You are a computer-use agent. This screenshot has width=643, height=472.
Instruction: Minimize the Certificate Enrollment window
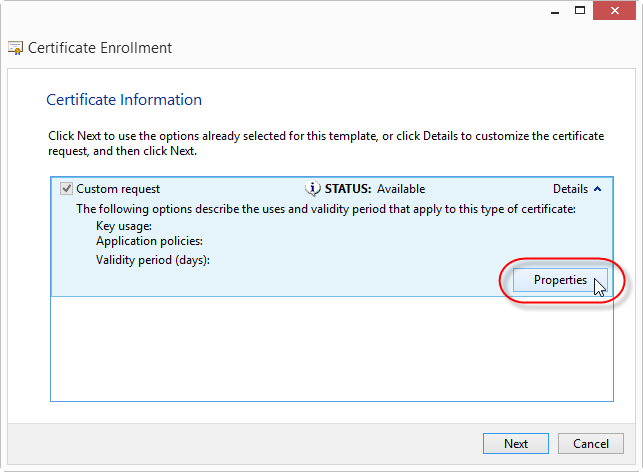point(555,11)
